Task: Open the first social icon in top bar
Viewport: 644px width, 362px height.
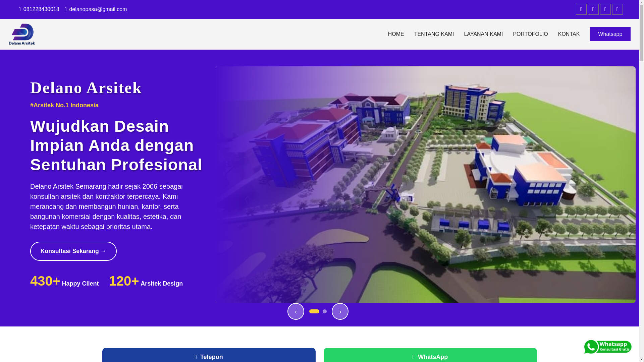Action: 581,9
